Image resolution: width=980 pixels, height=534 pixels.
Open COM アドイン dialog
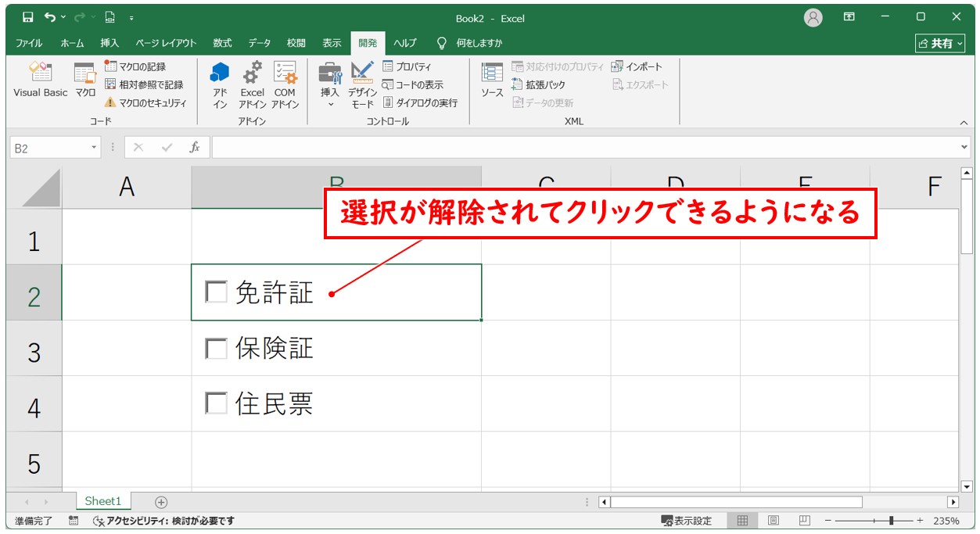point(285,84)
